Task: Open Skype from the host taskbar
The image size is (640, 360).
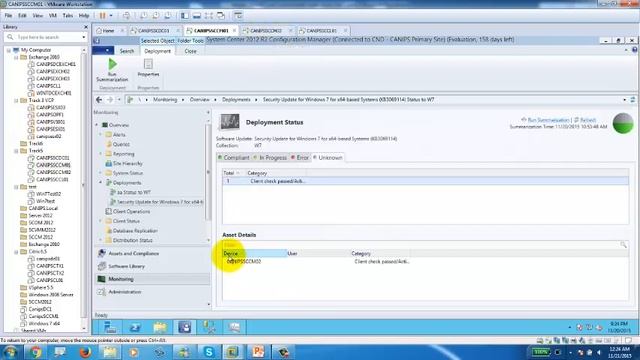Action: point(209,352)
